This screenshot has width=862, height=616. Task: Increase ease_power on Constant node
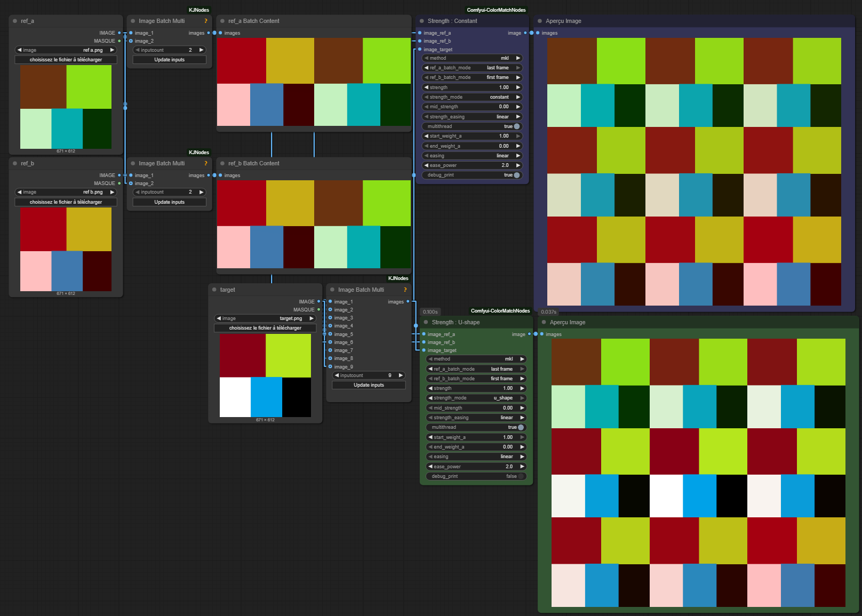pyautogui.click(x=518, y=165)
